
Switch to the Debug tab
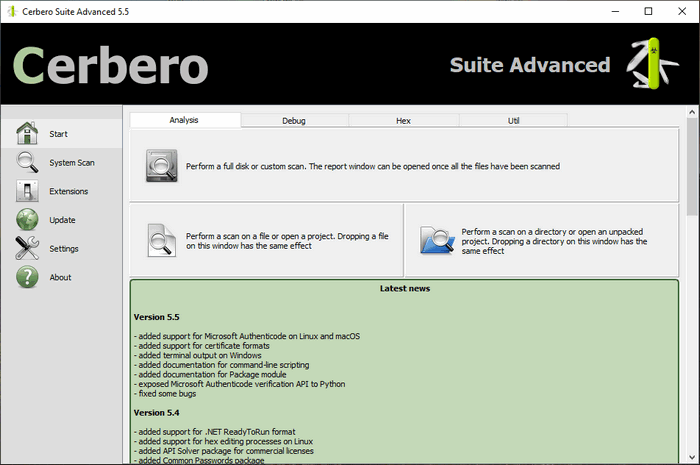click(294, 120)
